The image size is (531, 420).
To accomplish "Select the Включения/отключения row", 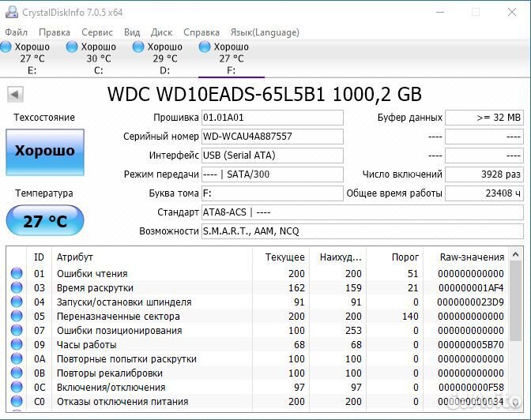I will tap(258, 387).
